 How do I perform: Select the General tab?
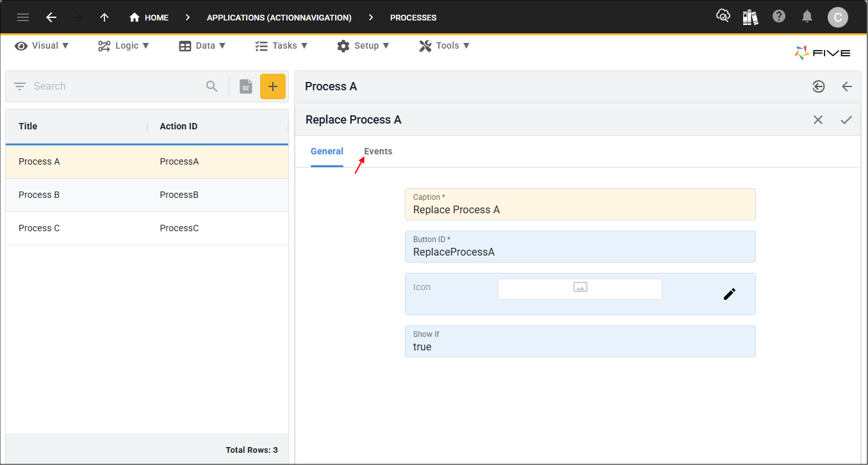327,151
